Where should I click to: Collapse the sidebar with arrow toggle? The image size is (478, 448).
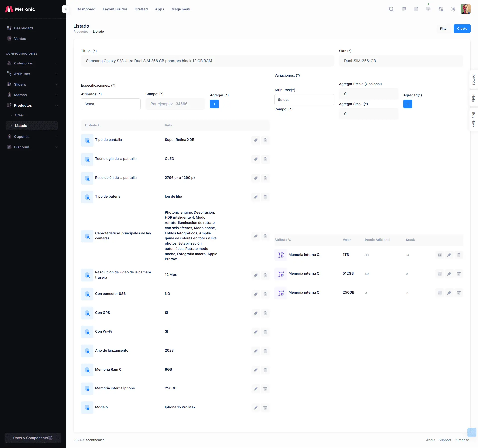65,9
